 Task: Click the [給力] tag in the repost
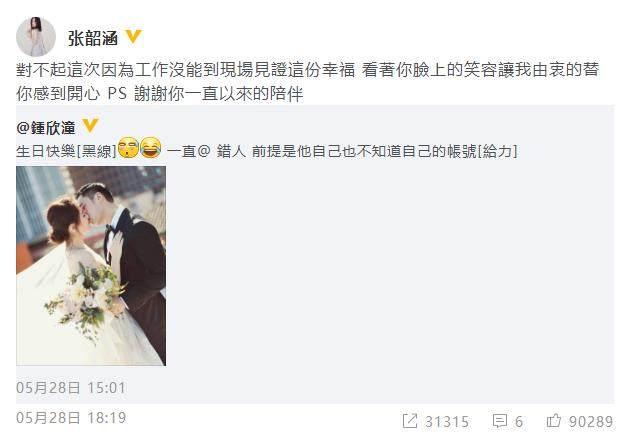pos(497,151)
